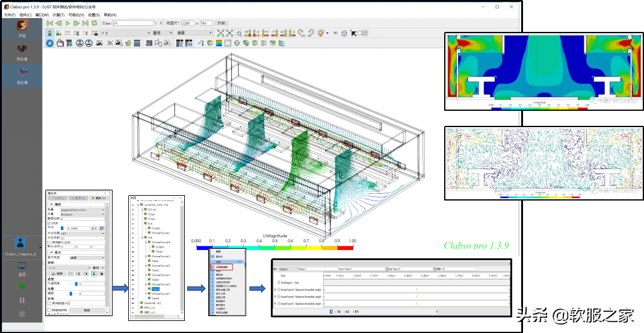Enable the 使用默认法向 checkbox

(49, 242)
